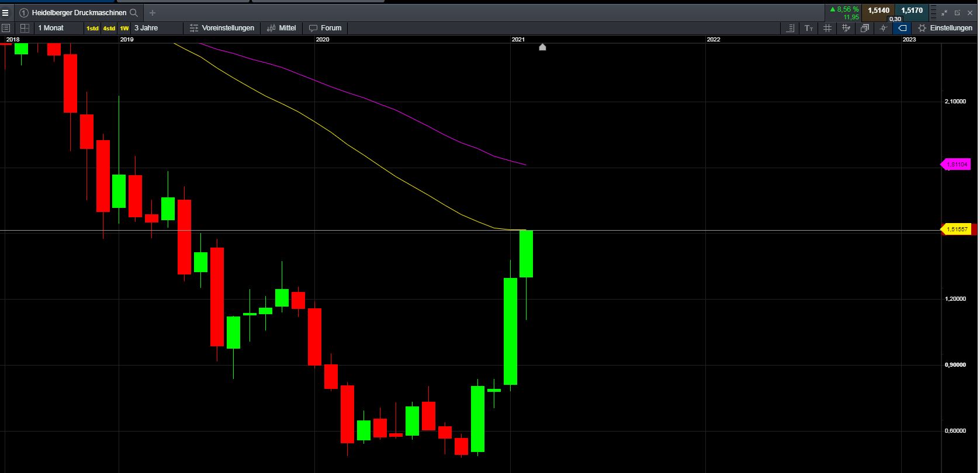Click the 0,90000 price axis label
Screen dimensions: 980x473
tap(955, 365)
